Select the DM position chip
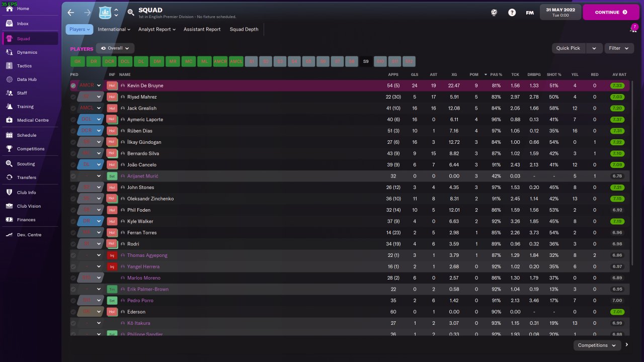644x362 pixels. (x=157, y=61)
